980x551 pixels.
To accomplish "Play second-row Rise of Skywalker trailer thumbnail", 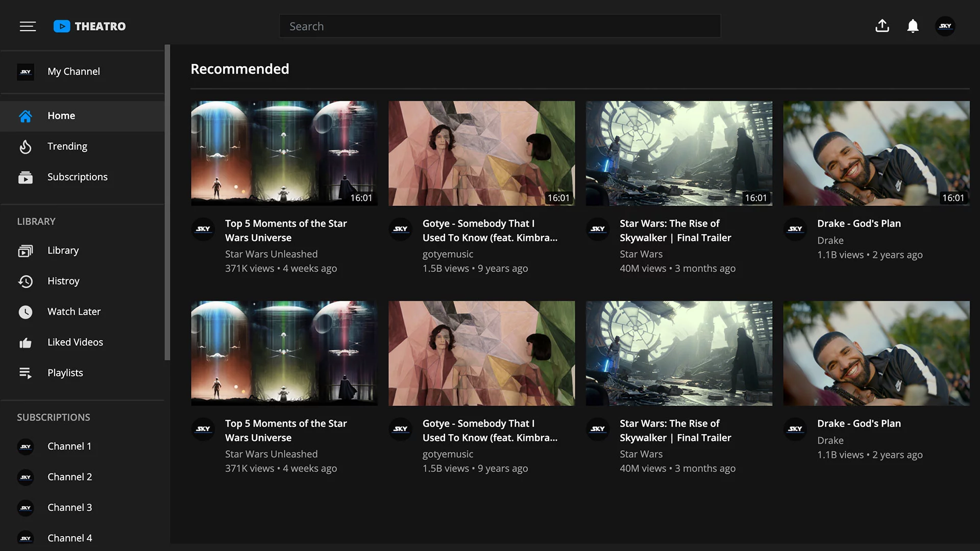I will pyautogui.click(x=679, y=354).
